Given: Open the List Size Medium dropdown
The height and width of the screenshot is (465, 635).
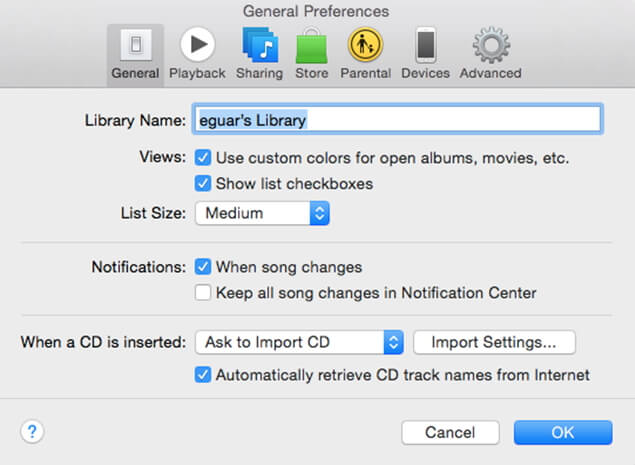Looking at the screenshot, I should (262, 213).
